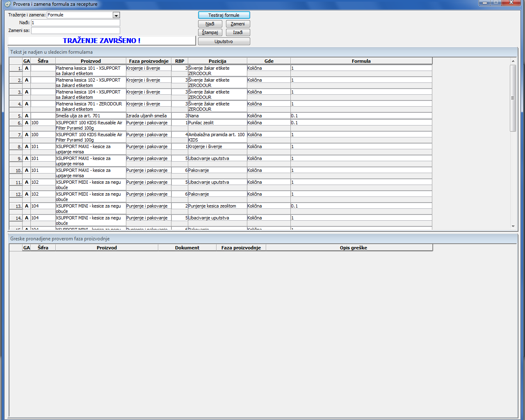
Task: Click the 'Nađi' text input field
Action: click(75, 23)
